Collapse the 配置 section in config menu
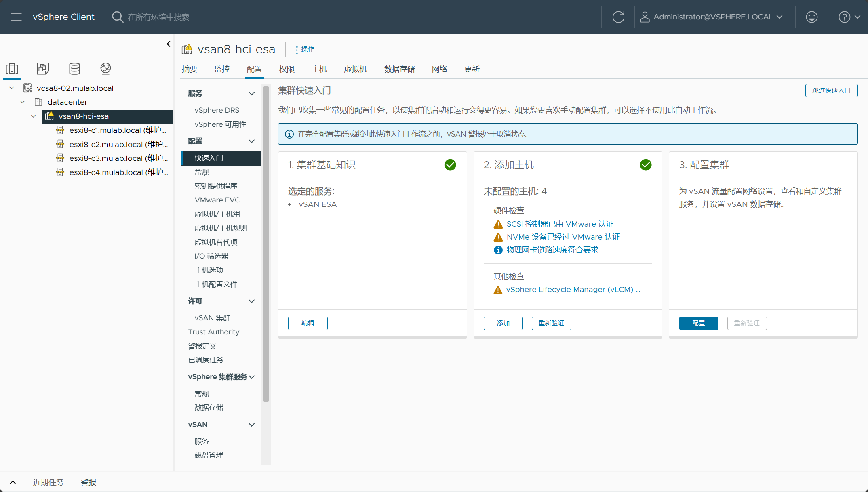This screenshot has width=868, height=492. [x=252, y=141]
